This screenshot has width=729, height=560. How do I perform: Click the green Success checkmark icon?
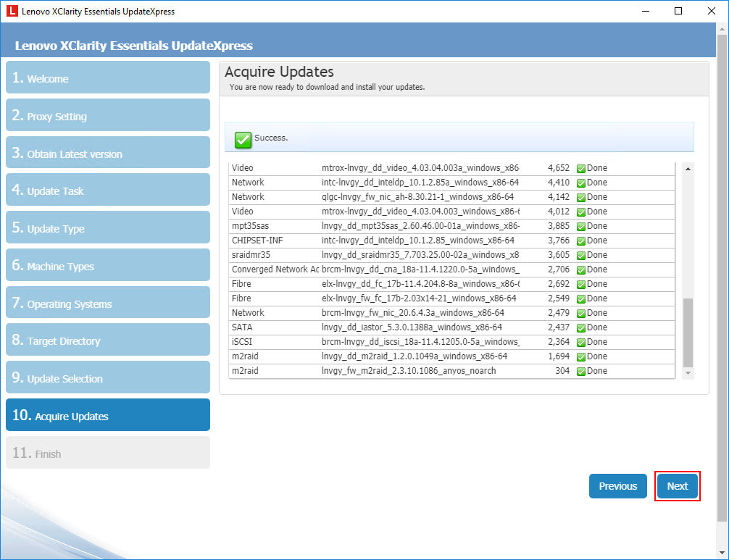[243, 139]
